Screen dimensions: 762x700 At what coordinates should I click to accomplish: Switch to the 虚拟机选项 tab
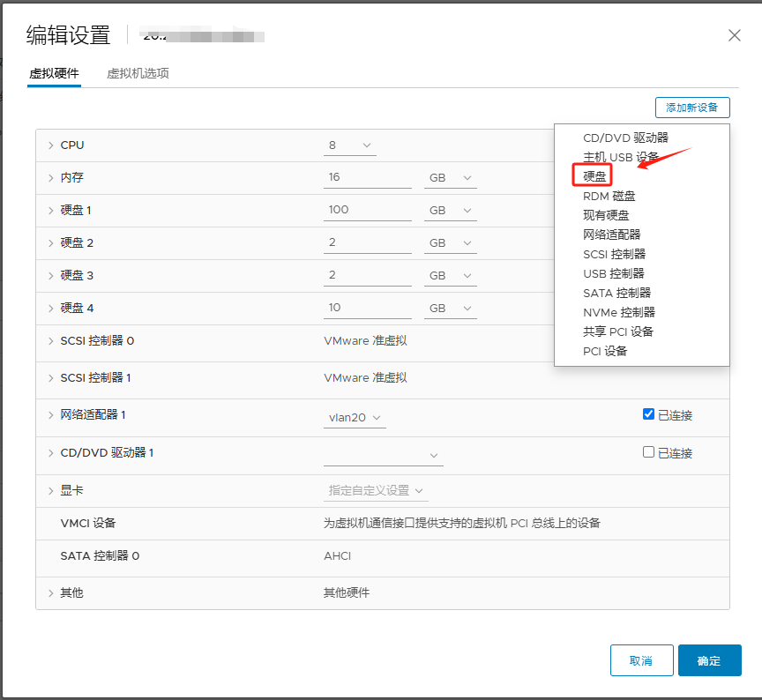point(138,73)
